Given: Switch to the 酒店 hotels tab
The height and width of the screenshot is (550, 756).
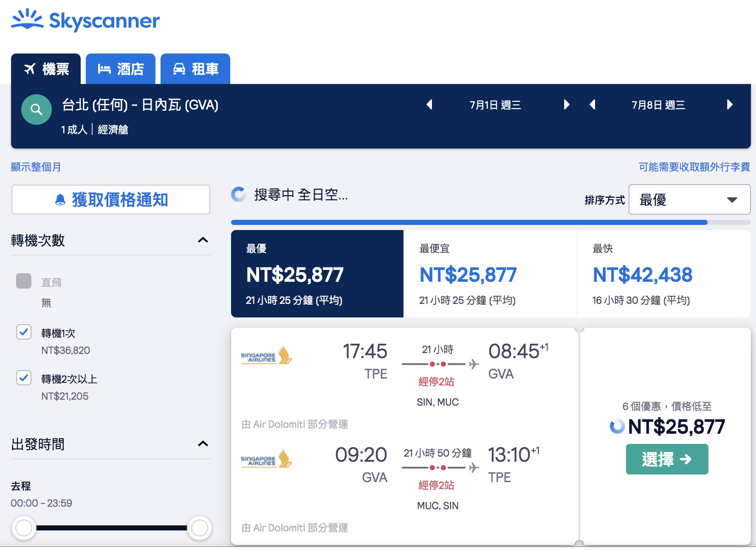Looking at the screenshot, I should click(x=121, y=69).
